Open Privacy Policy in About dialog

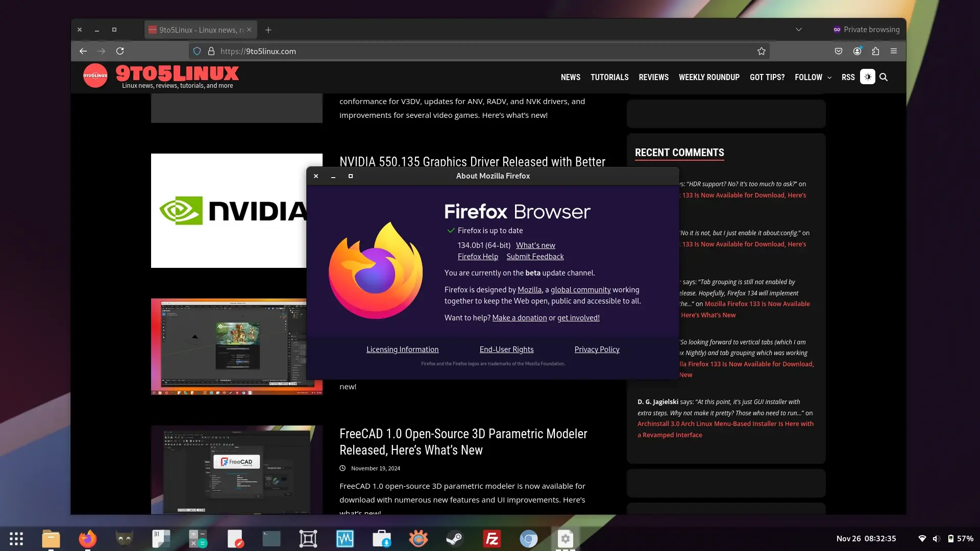597,349
